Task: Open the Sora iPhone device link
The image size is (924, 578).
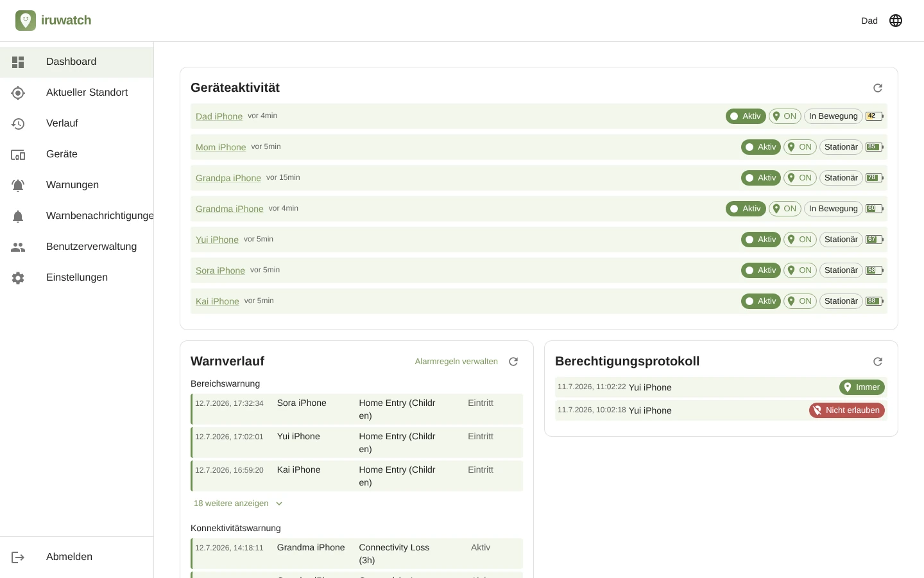Action: point(220,270)
